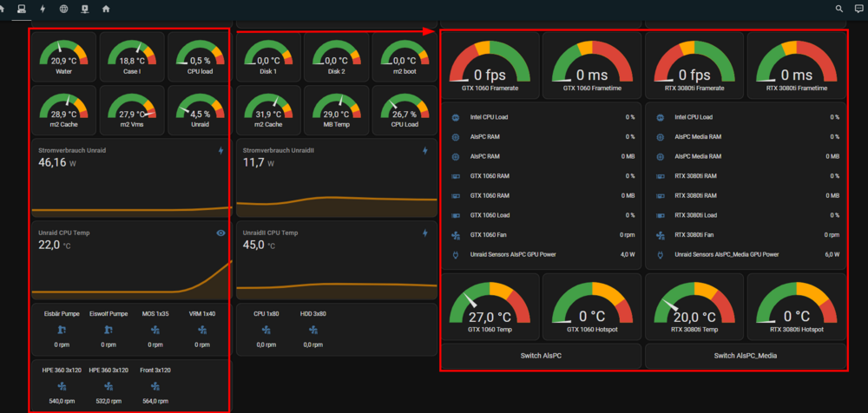
Task: Click the GTX 1060 Load chip icon
Action: pos(456,215)
